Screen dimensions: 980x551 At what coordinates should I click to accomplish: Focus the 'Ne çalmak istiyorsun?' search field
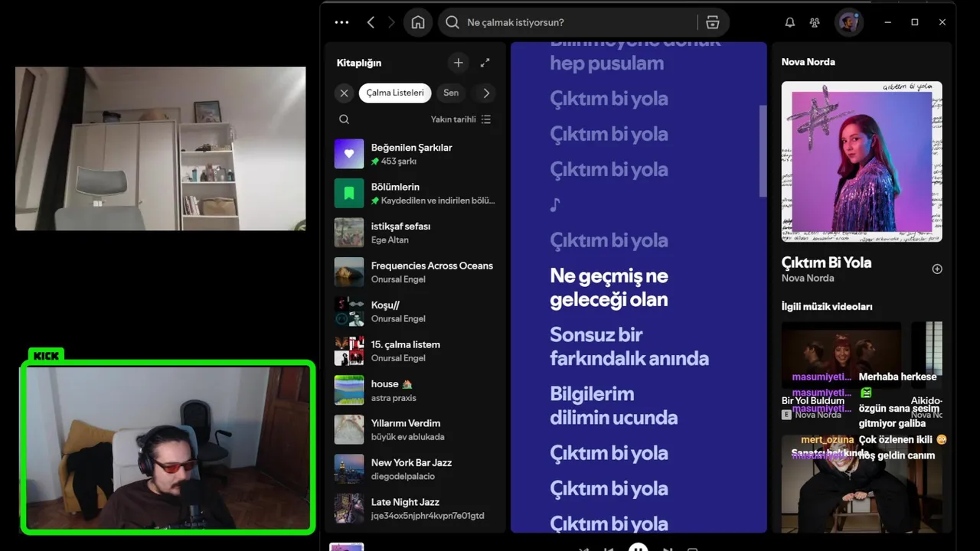pyautogui.click(x=583, y=22)
